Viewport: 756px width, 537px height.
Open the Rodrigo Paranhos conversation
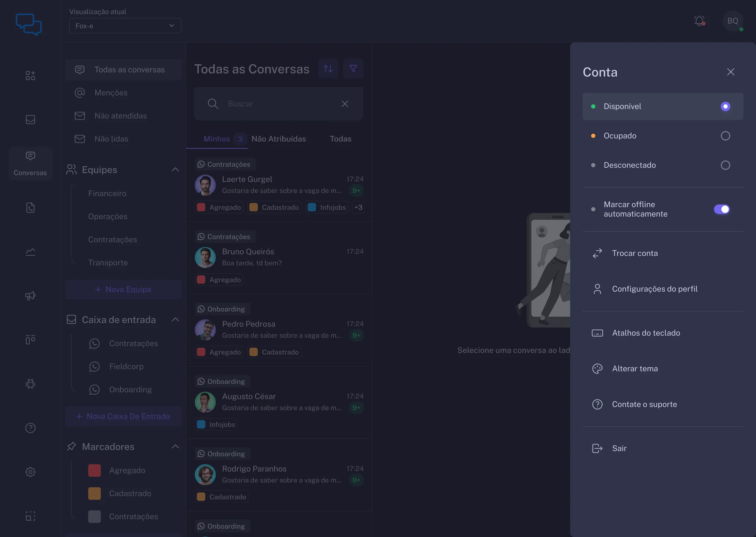click(x=279, y=475)
